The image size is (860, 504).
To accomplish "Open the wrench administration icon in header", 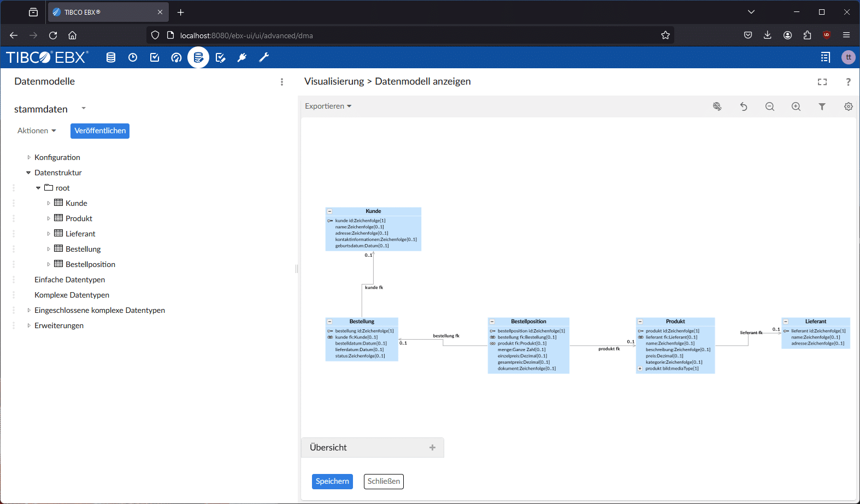I will (x=264, y=57).
